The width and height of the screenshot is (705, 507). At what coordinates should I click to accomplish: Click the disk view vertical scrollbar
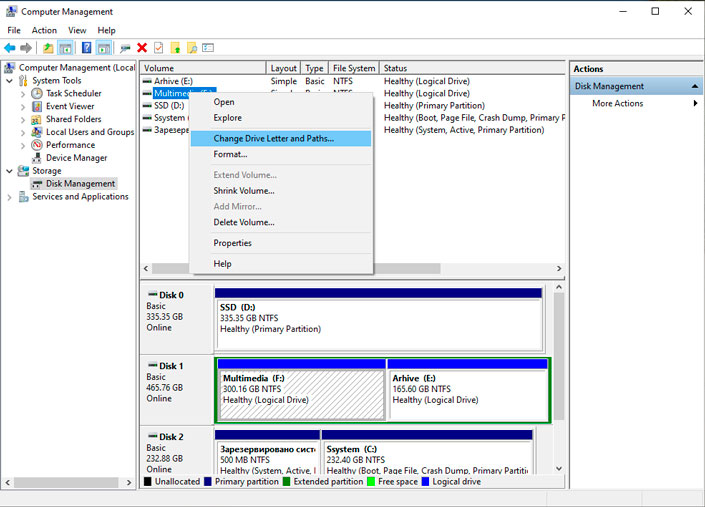559,357
